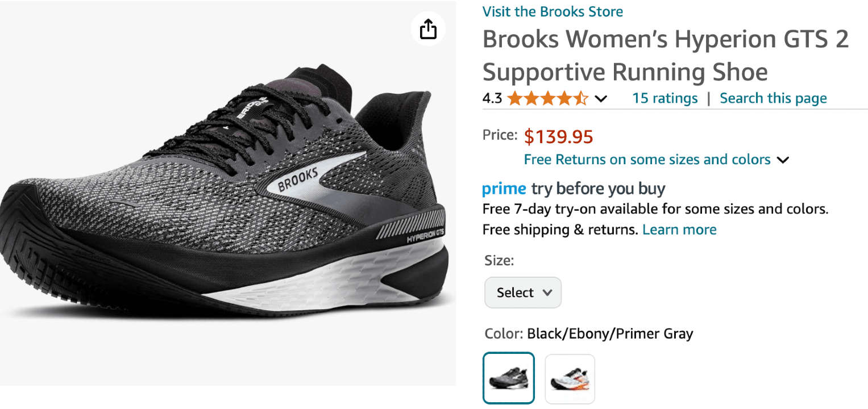This screenshot has height=409, width=868.
Task: Visit the Brooks Store link
Action: [553, 11]
